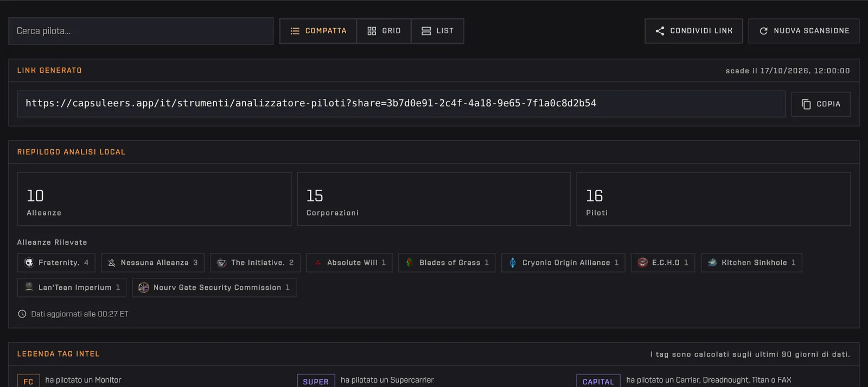Click the Cryonic Origin Alliance logo icon

513,263
